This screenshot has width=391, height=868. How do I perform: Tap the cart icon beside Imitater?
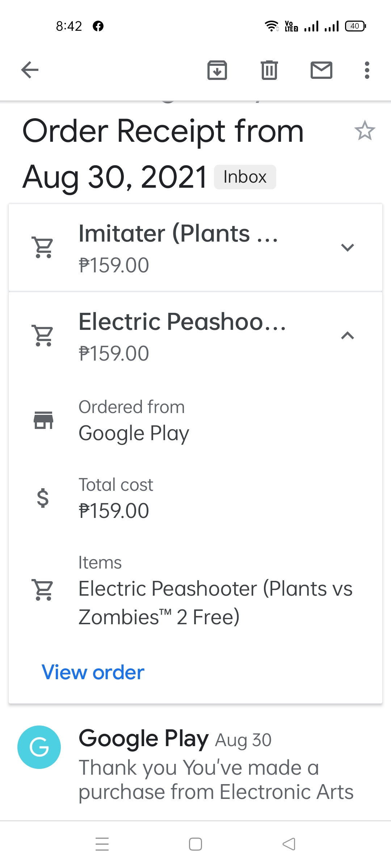(x=43, y=247)
